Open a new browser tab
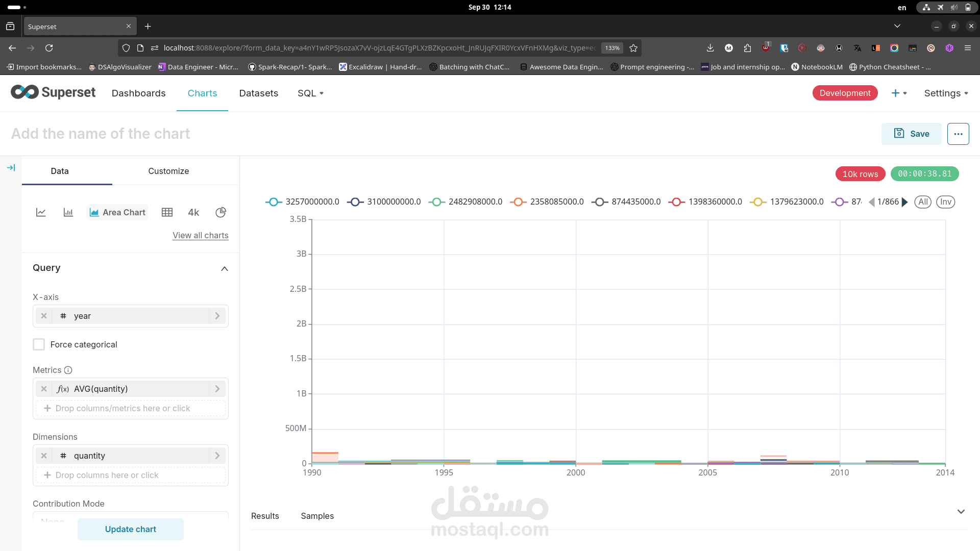The width and height of the screenshot is (980, 551). pyautogui.click(x=148, y=27)
